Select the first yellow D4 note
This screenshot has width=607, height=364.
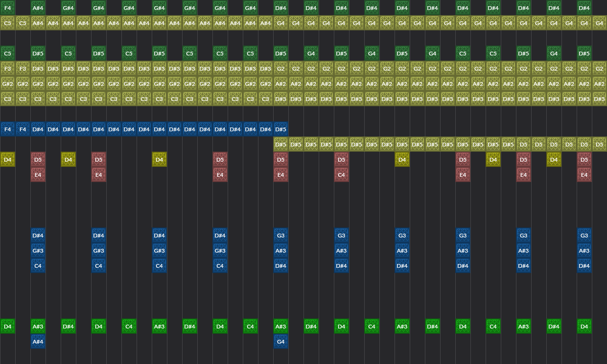coord(8,160)
